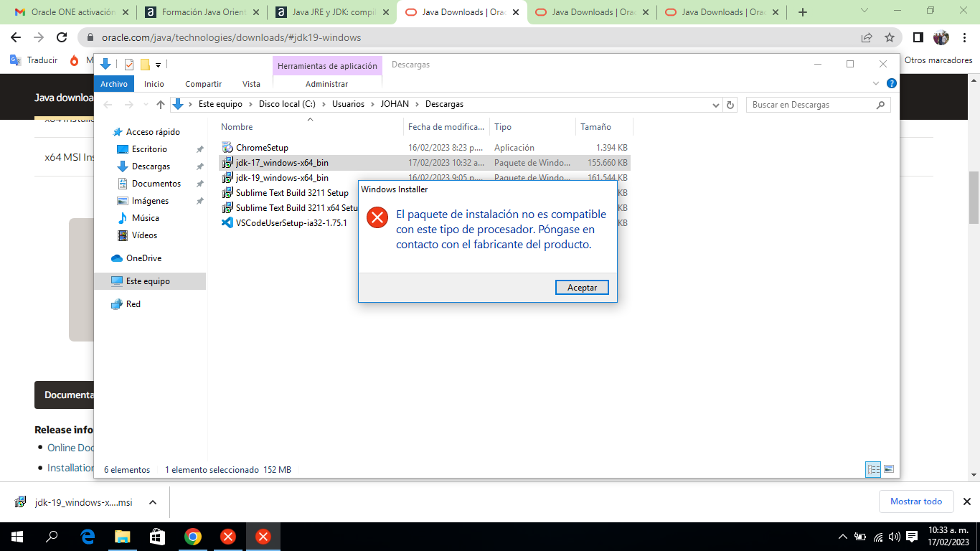Open Descargas in navigation pane
The image size is (980, 551).
(151, 166)
